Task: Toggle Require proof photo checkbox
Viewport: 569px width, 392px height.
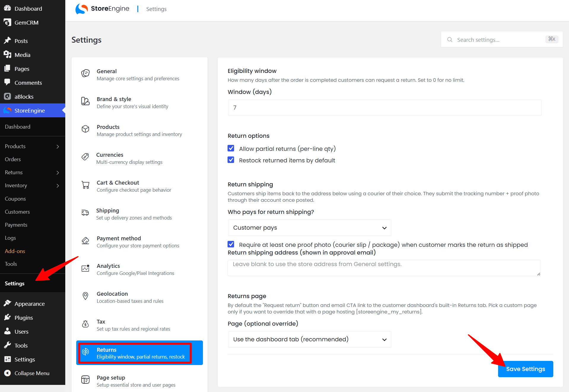Action: click(x=231, y=244)
